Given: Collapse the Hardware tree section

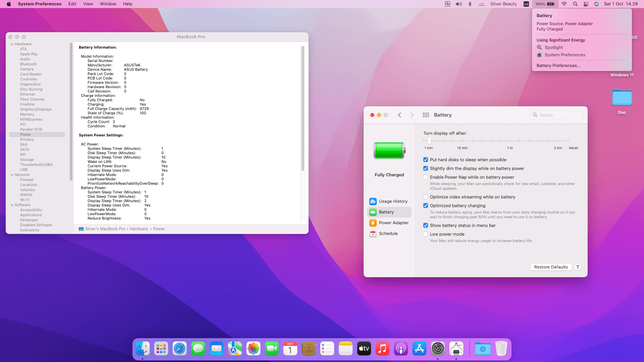Looking at the screenshot, I should click(12, 44).
